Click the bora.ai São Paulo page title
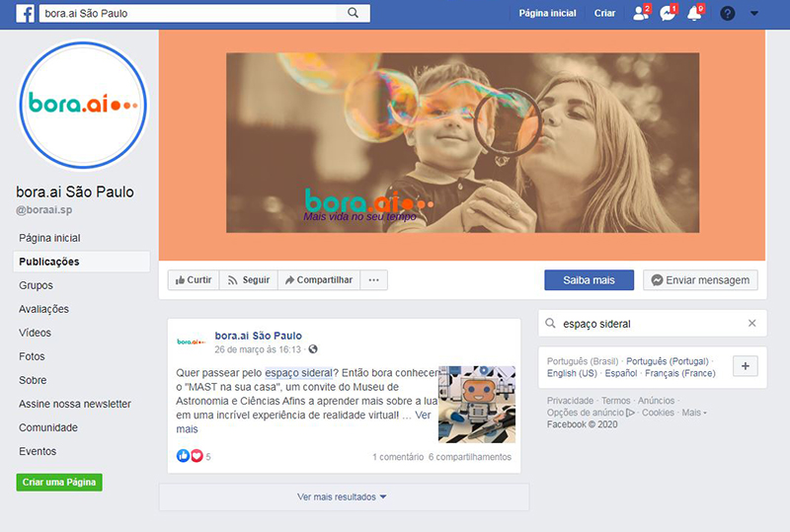The image size is (790, 532). point(75,191)
